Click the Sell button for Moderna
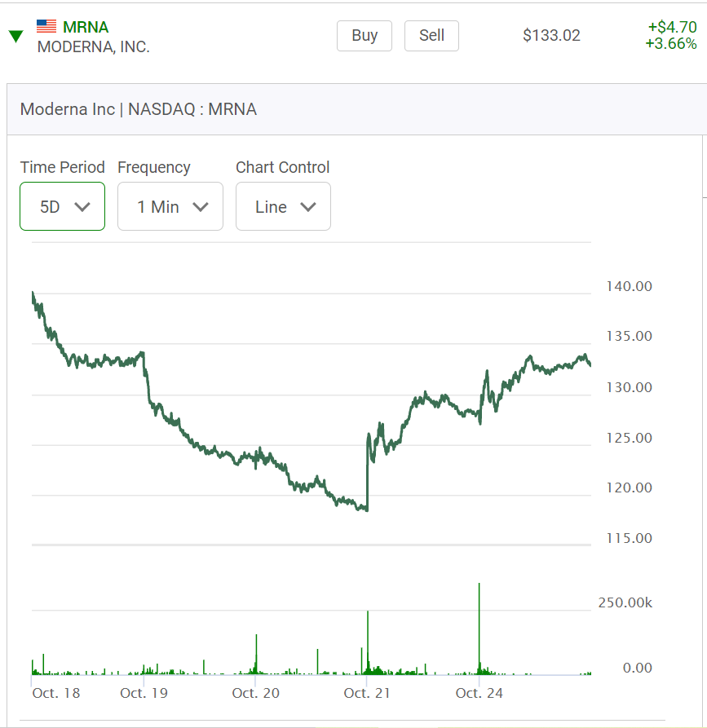This screenshot has height=728, width=707. coord(431,36)
